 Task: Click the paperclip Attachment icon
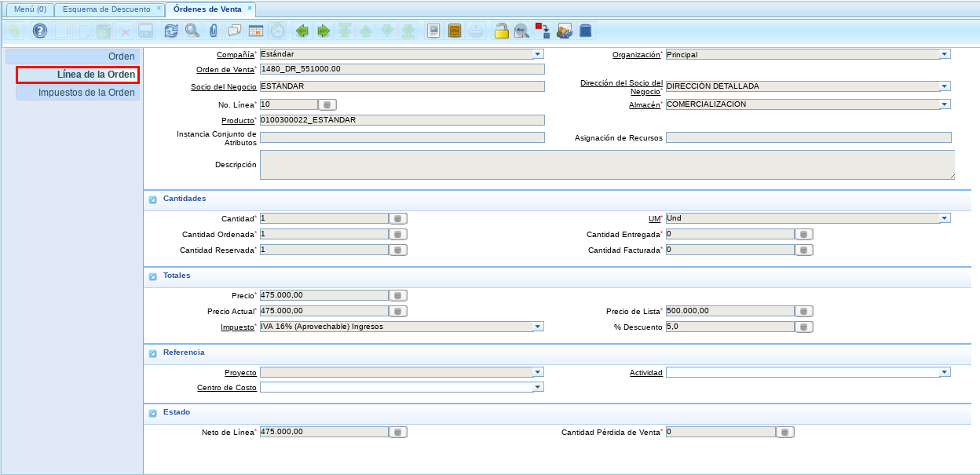tap(213, 31)
